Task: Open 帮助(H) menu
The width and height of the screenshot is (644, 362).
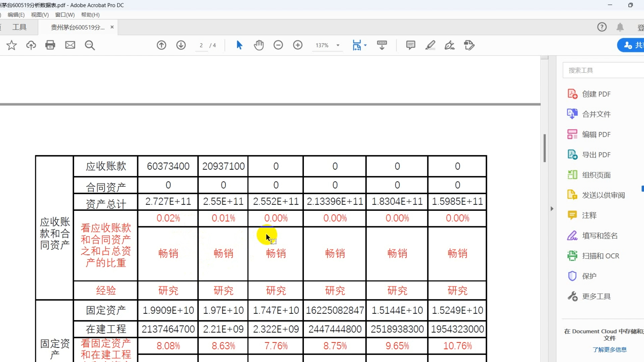Action: click(90, 15)
